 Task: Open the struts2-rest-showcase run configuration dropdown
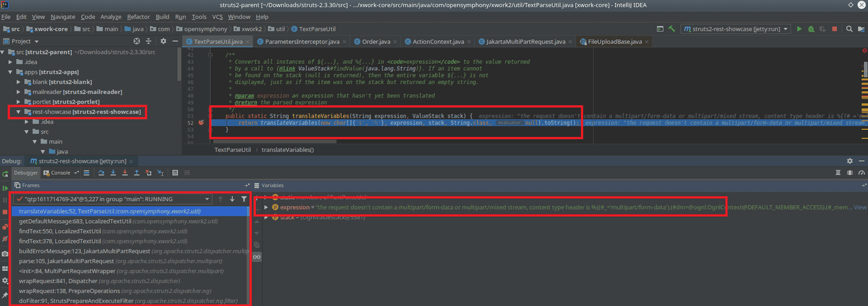pos(735,29)
